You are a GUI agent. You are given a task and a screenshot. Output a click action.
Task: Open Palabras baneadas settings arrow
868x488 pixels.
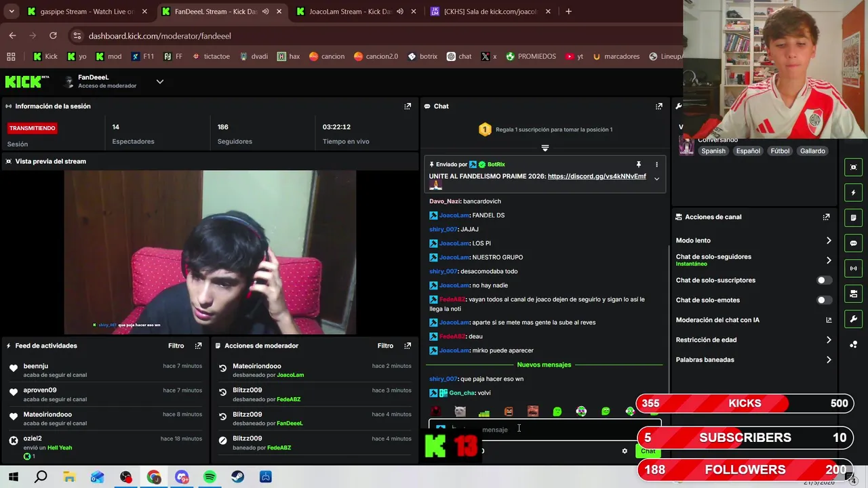pos(829,360)
